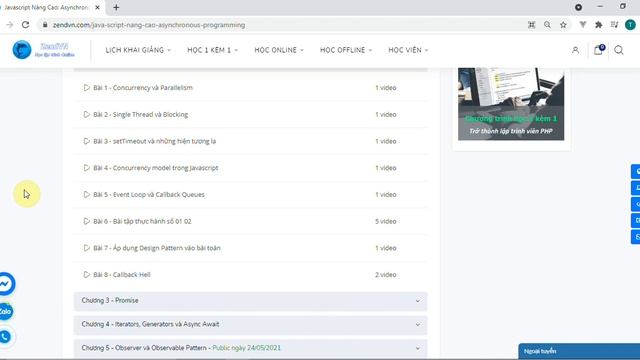This screenshot has height=360, width=640.
Task: Close the Javascript Nâng Cao tab
Action: pyautogui.click(x=98, y=7)
